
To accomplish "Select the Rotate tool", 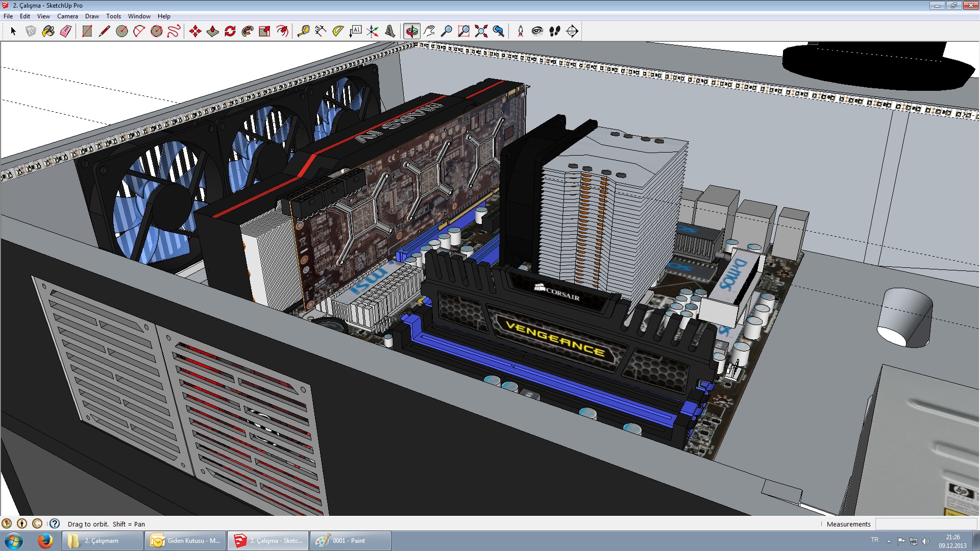I will (230, 31).
